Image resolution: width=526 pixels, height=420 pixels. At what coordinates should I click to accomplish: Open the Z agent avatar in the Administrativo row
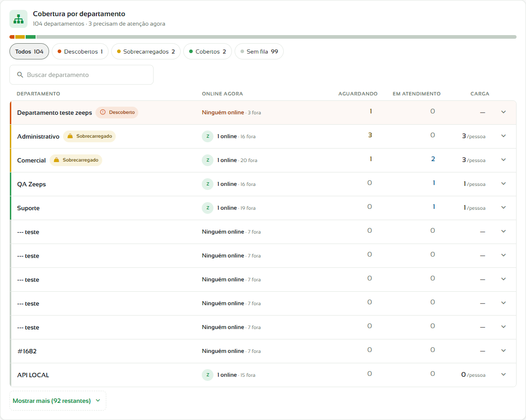point(208,136)
